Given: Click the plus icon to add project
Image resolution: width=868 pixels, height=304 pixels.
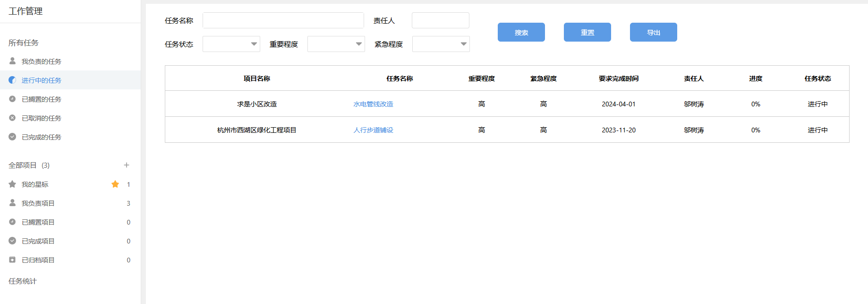Looking at the screenshot, I should [x=127, y=165].
